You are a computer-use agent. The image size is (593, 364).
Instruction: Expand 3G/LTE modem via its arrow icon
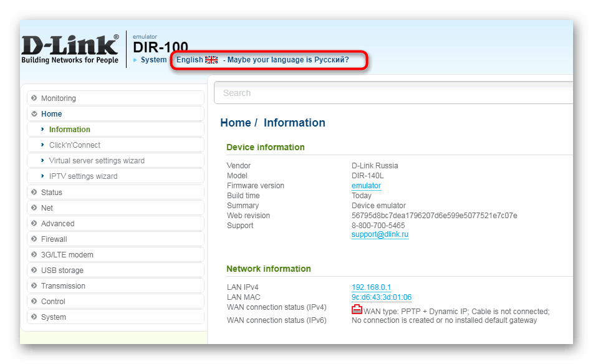click(34, 254)
